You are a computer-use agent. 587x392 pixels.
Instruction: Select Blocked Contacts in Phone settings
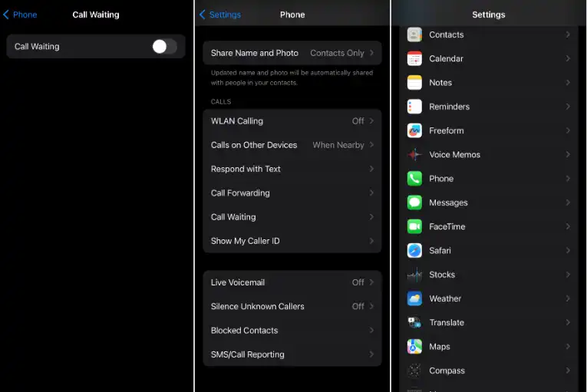point(292,331)
